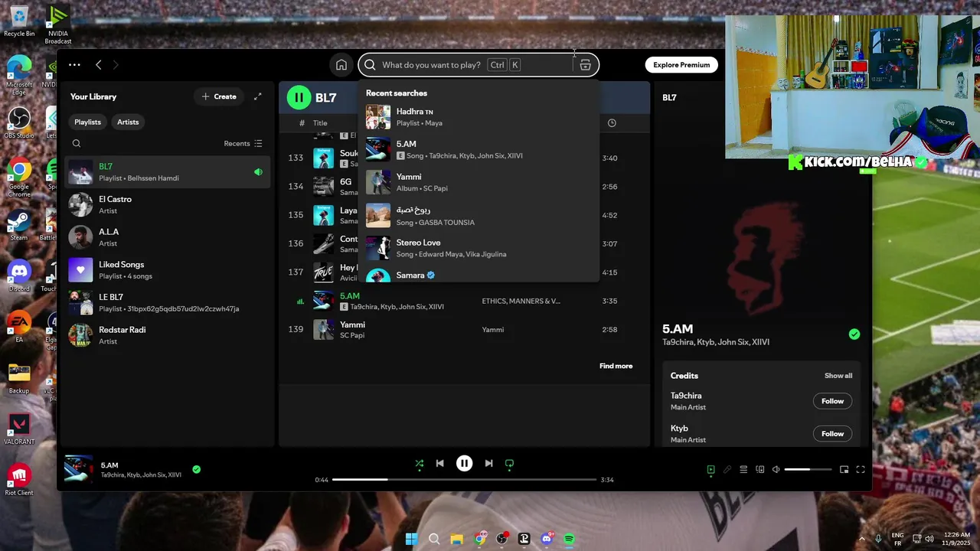
Task: Skip to the next track
Action: pyautogui.click(x=488, y=463)
